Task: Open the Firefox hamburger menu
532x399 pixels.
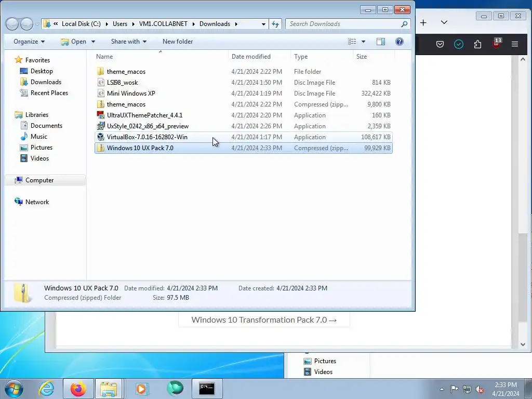Action: click(x=515, y=44)
